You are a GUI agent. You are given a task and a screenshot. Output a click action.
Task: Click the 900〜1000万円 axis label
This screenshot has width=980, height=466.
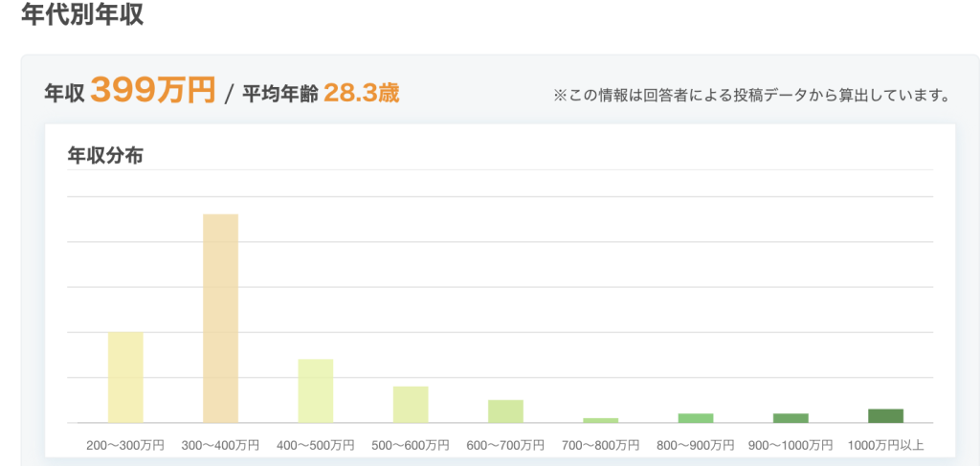click(791, 445)
